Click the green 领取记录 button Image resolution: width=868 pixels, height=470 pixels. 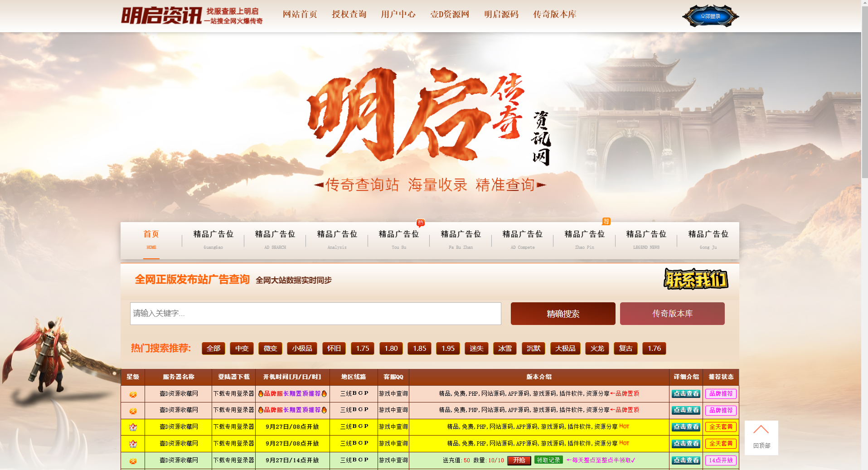[x=548, y=460]
